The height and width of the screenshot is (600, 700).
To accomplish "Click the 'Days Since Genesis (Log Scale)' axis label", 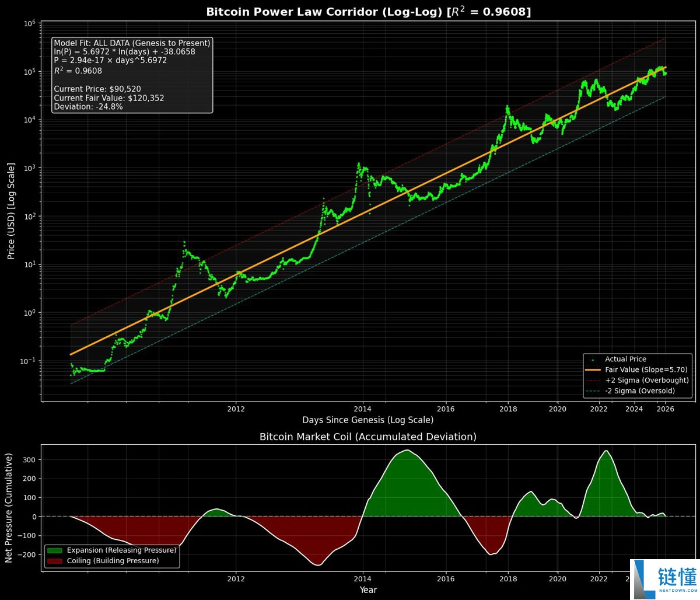I will click(x=367, y=420).
